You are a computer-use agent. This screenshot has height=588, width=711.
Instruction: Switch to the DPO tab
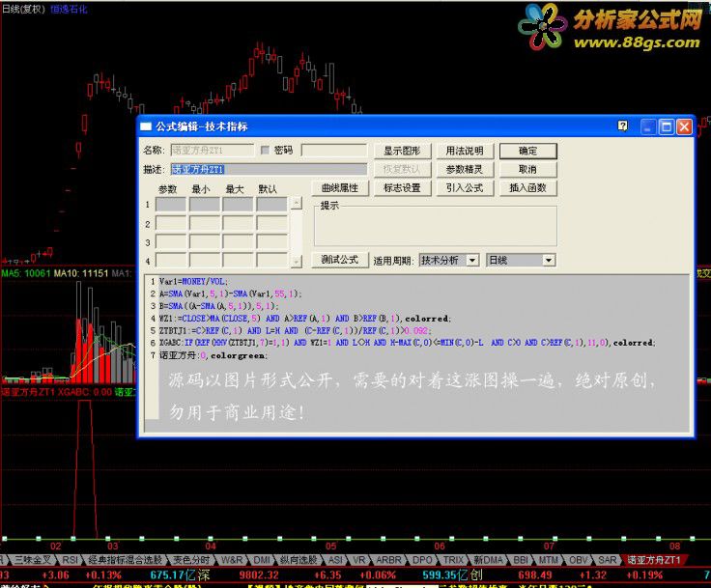tap(422, 560)
